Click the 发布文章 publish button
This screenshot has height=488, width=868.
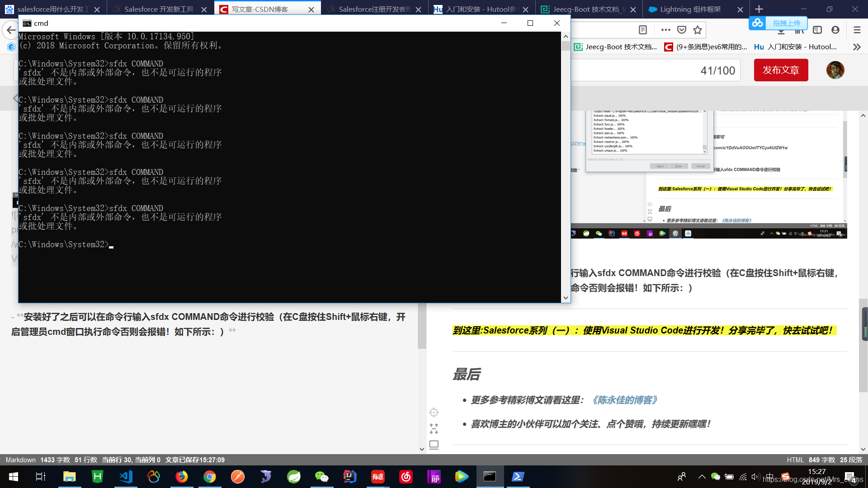pyautogui.click(x=781, y=70)
